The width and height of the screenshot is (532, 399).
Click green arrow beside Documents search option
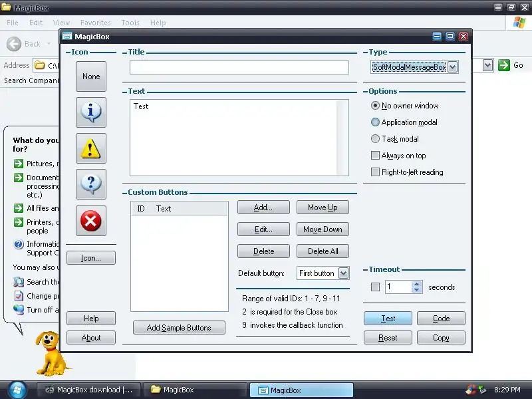pyautogui.click(x=19, y=178)
